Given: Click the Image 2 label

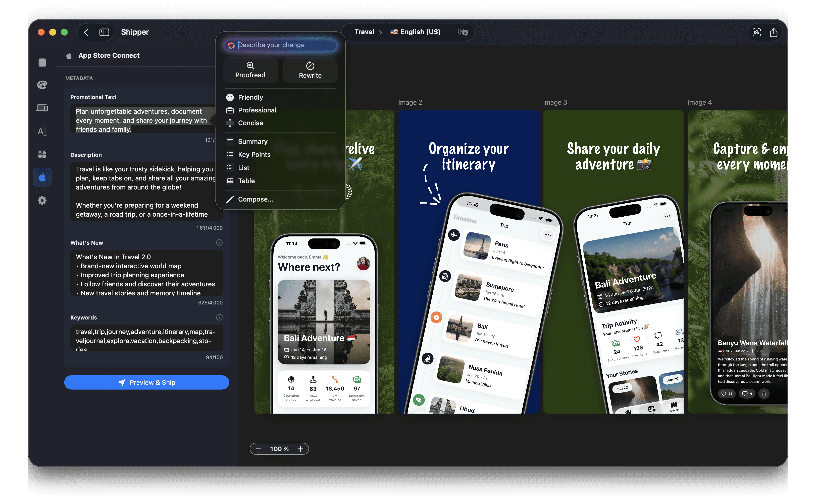Looking at the screenshot, I should click(x=410, y=102).
